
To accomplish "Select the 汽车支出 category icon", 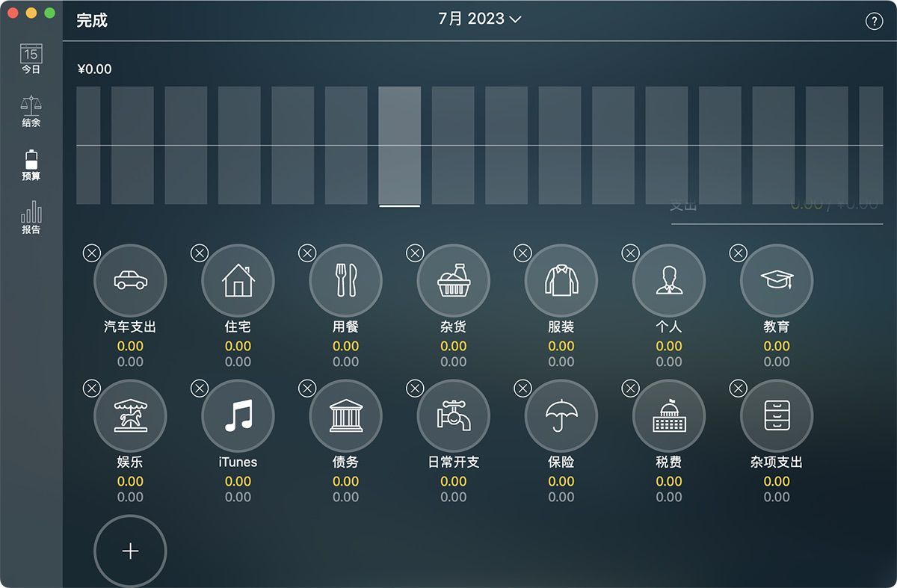I will click(x=130, y=280).
